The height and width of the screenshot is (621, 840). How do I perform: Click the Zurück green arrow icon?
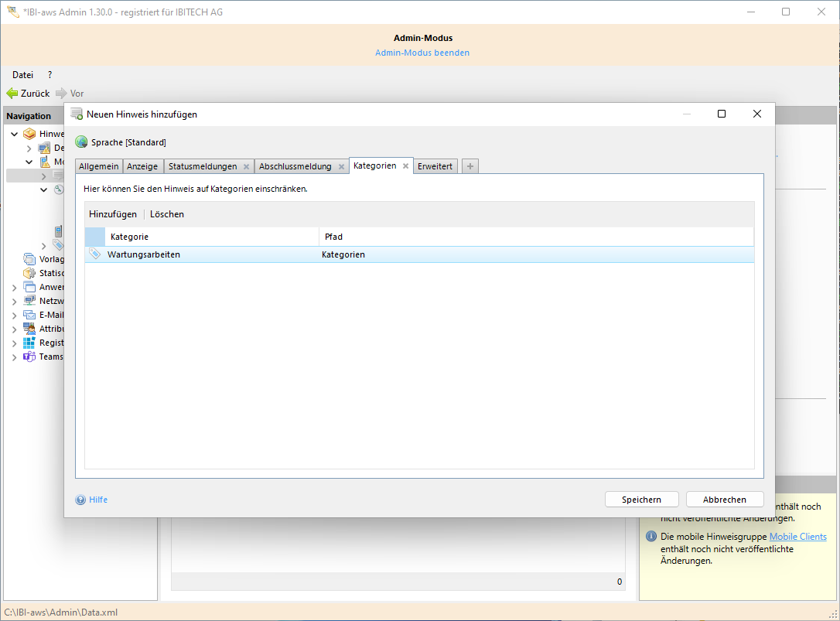click(12, 94)
